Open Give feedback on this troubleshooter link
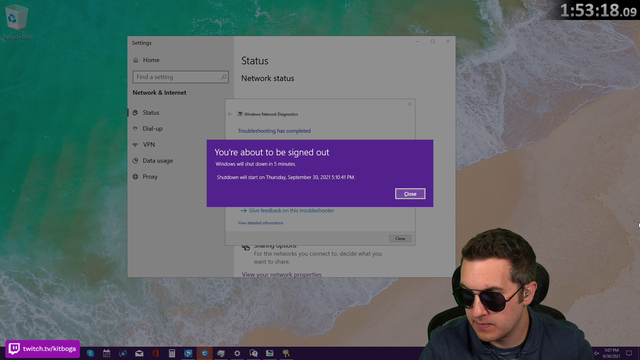 (x=291, y=211)
